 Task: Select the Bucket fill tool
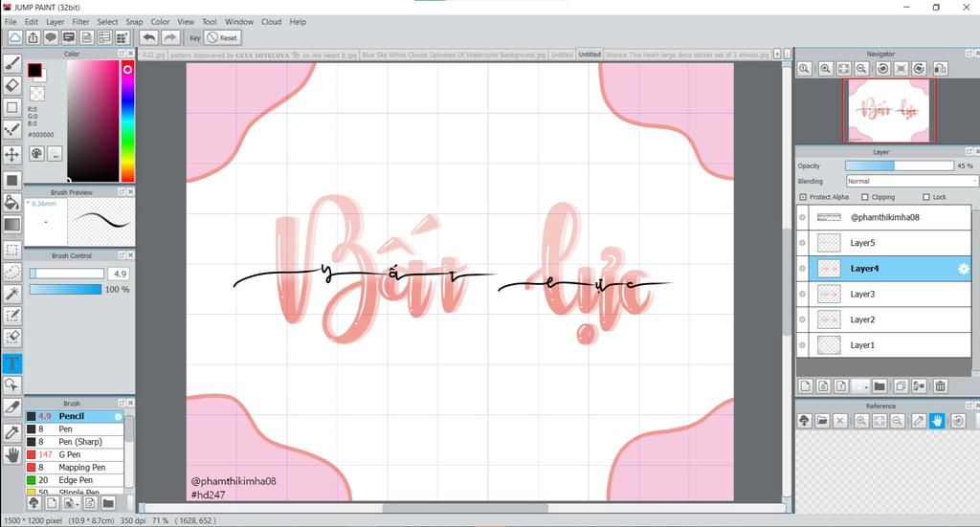point(11,203)
